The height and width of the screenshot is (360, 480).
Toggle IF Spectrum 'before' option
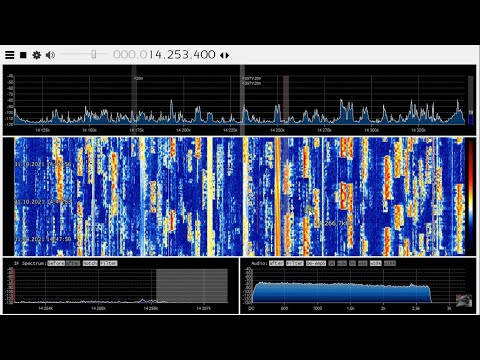pos(56,263)
